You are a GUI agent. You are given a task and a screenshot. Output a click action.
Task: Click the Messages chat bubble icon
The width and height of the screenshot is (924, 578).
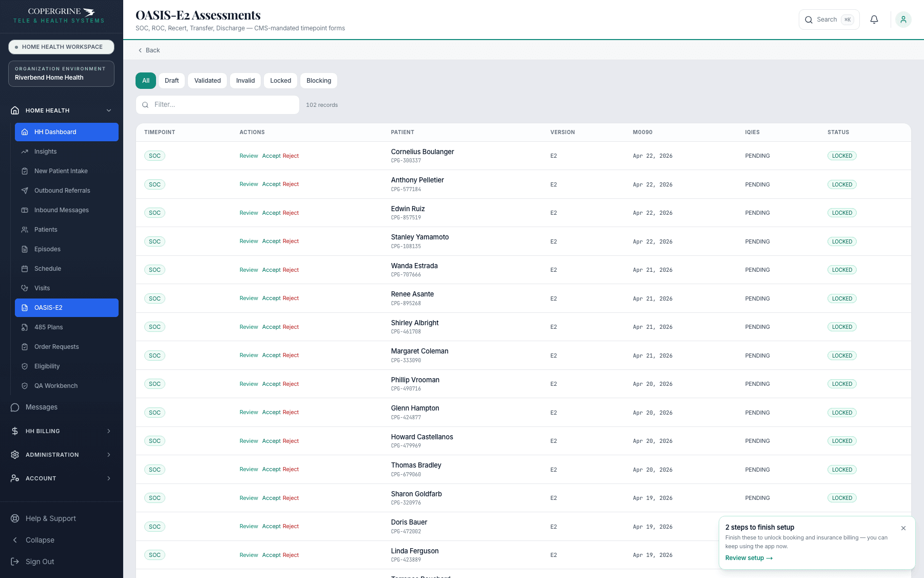coord(15,407)
